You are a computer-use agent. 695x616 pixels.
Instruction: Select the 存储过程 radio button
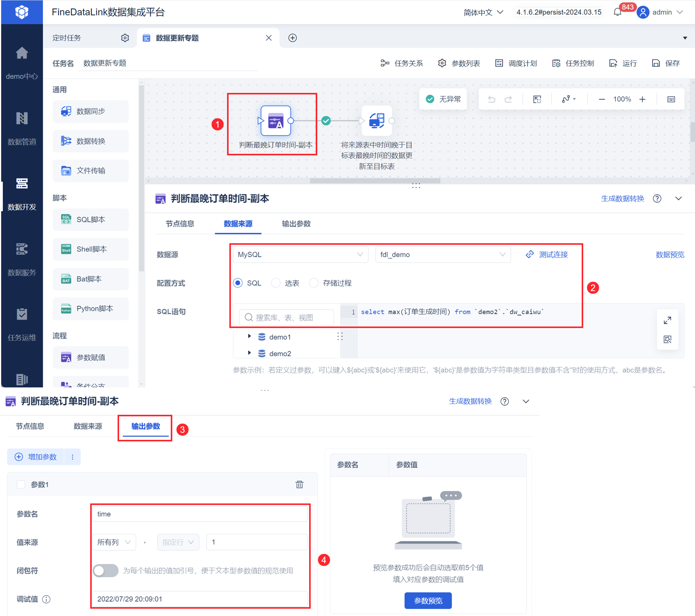(314, 283)
